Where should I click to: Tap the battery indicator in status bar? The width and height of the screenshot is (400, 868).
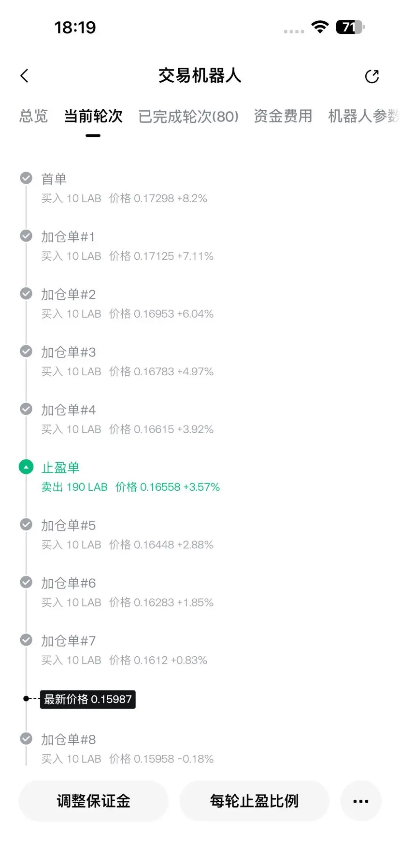[x=350, y=27]
